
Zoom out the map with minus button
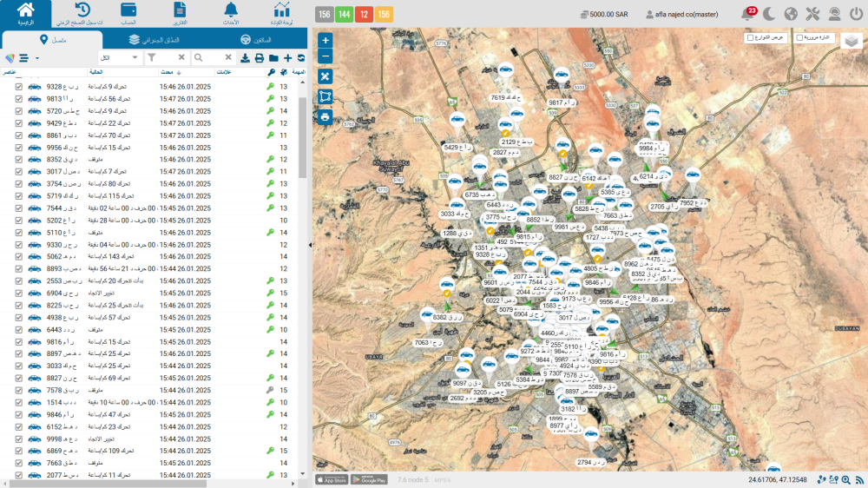(325, 56)
